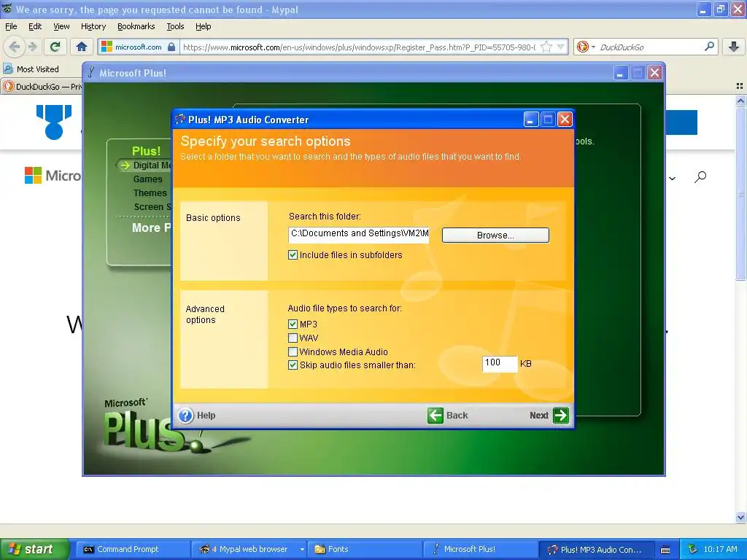The height and width of the screenshot is (560, 747).
Task: Open the browser Help menu
Action: [203, 26]
